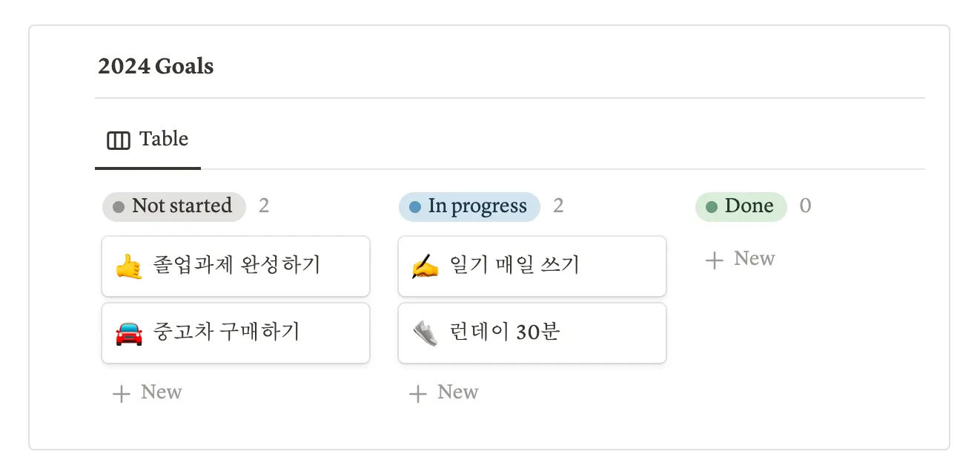Select the Done status tag

[x=741, y=206]
